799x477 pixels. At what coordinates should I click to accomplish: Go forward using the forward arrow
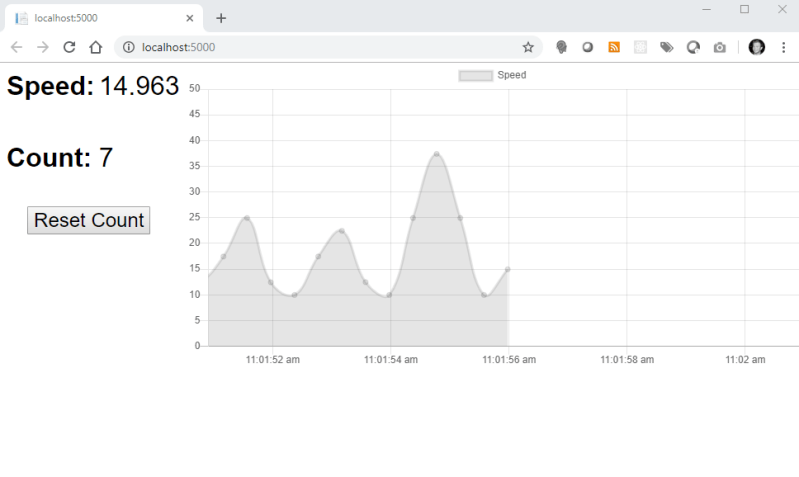[x=43, y=47]
